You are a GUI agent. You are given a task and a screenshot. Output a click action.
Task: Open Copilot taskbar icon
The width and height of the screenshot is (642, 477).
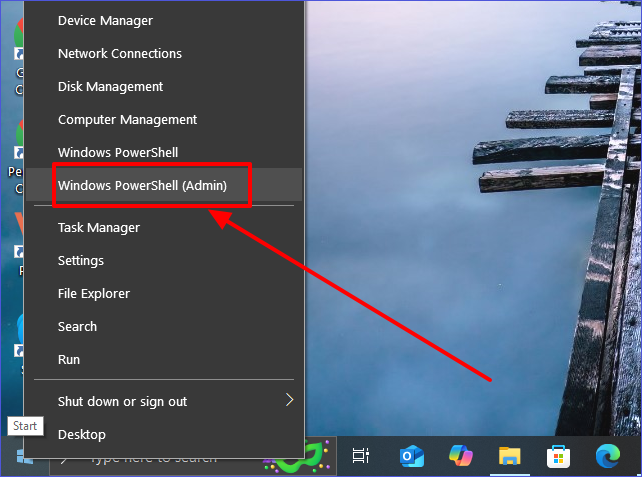pos(461,455)
